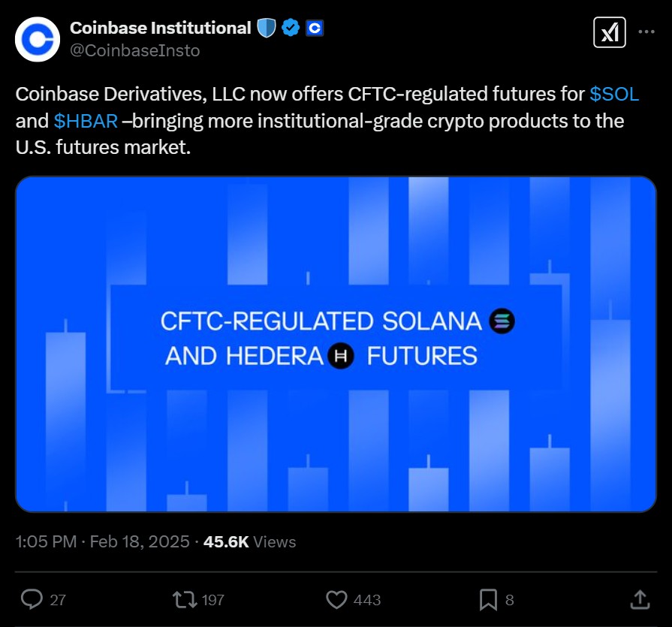The height and width of the screenshot is (627, 672).
Task: Click the blue verified checkmark badge
Action: pyautogui.click(x=291, y=29)
